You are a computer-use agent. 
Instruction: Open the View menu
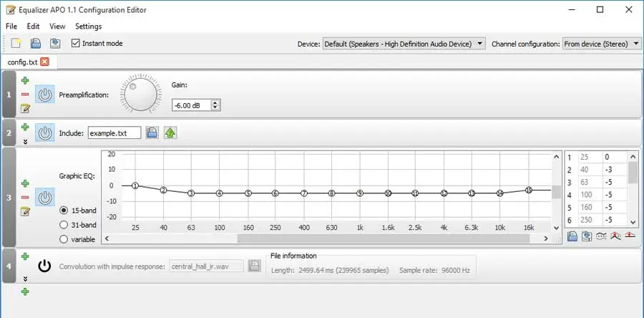pos(57,26)
